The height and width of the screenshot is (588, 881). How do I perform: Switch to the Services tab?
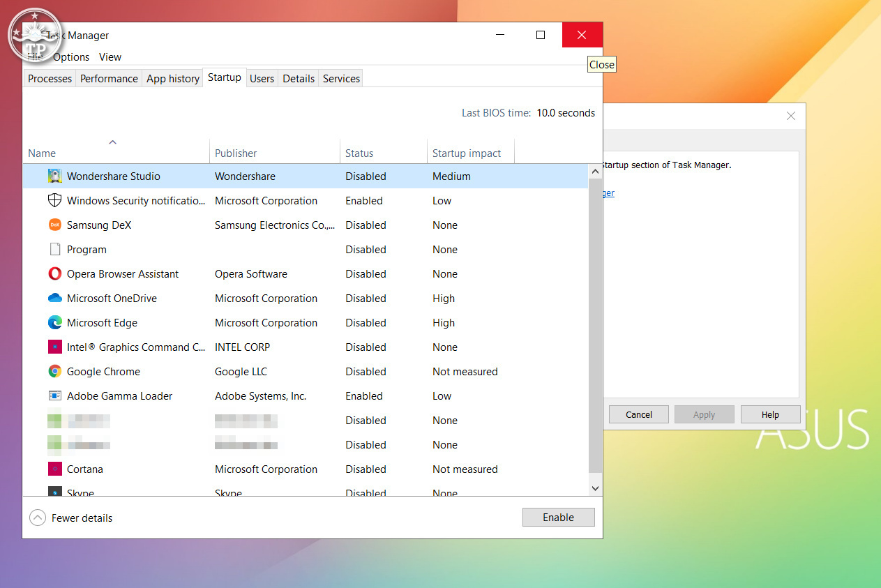click(x=341, y=79)
